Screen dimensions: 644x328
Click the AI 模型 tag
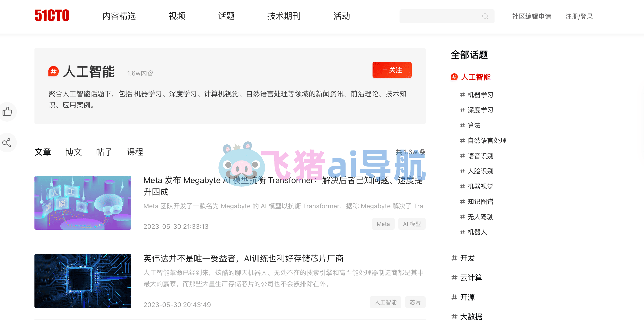point(412,224)
